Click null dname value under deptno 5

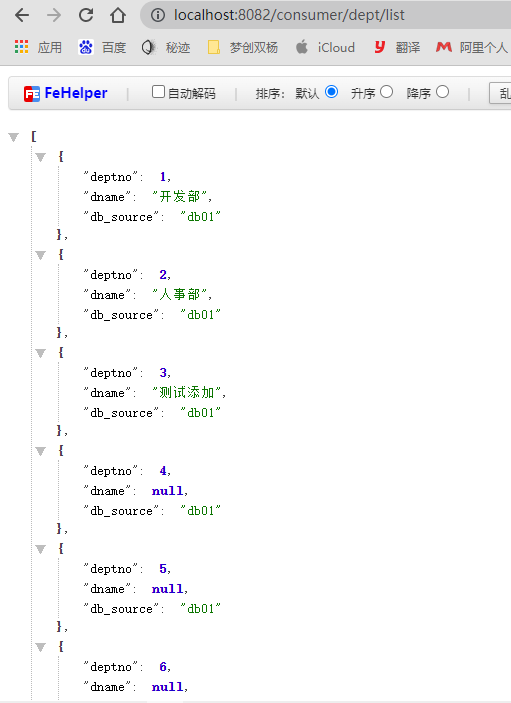pyautogui.click(x=167, y=589)
